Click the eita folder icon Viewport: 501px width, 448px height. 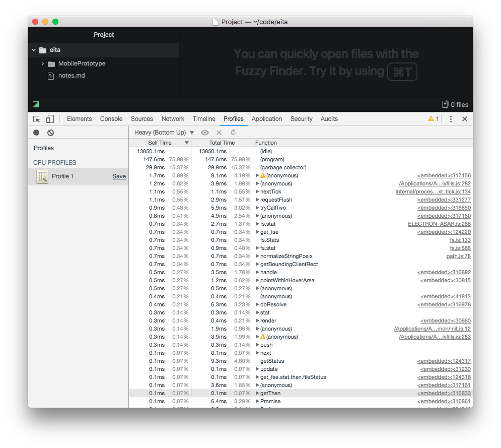click(43, 50)
